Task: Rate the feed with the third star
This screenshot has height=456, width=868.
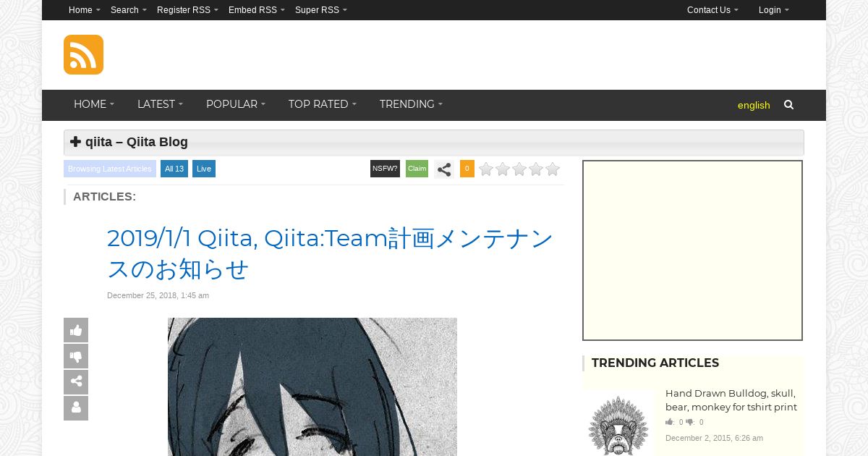Action: coord(519,169)
